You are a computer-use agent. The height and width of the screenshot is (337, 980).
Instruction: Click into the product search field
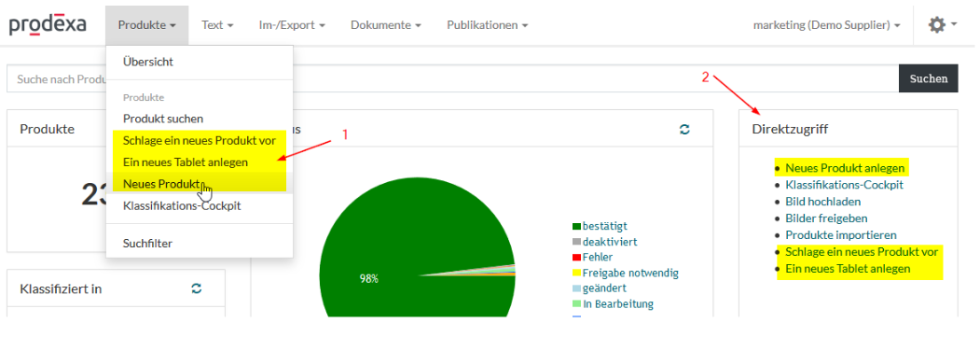(452, 78)
